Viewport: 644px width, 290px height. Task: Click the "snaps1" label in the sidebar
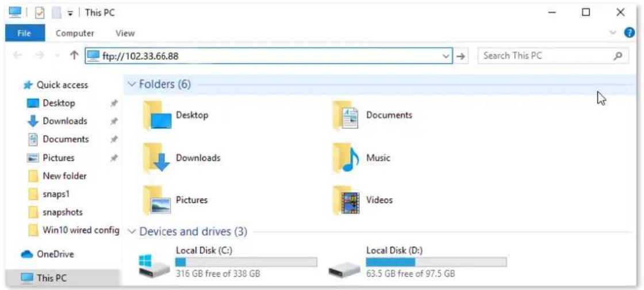coord(56,194)
